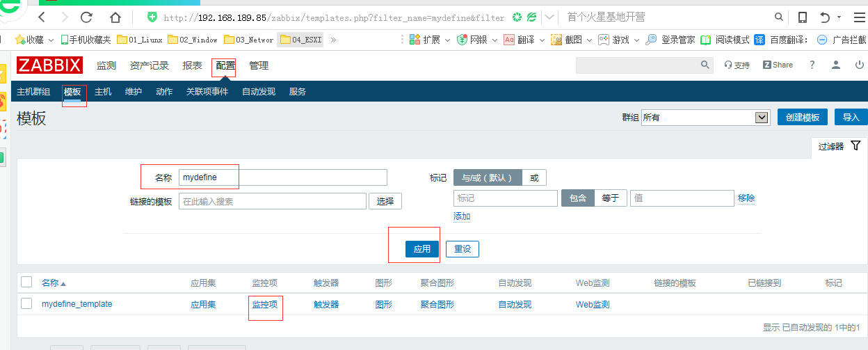The width and height of the screenshot is (868, 350).
Task: Enable 阅读模式 reading mode
Action: 725,40
